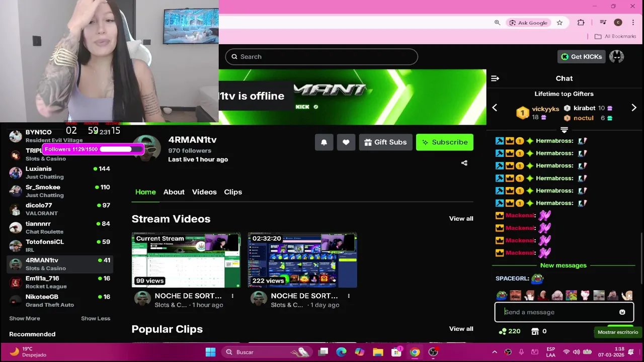
Task: Open OBS Studio from the taskbar
Action: pos(433,352)
